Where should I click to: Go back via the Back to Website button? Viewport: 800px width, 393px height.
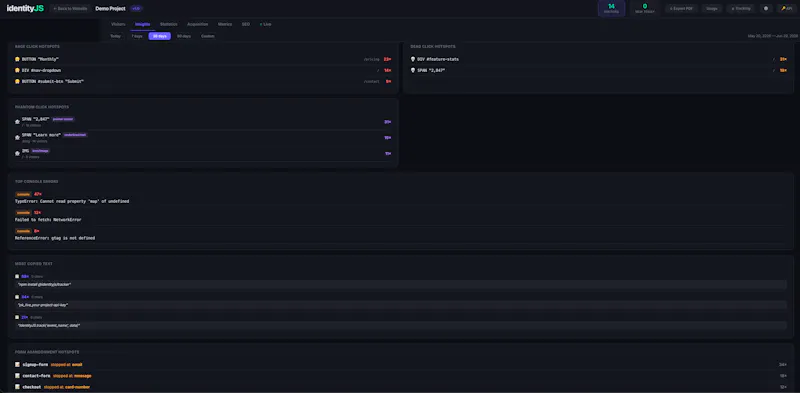70,9
